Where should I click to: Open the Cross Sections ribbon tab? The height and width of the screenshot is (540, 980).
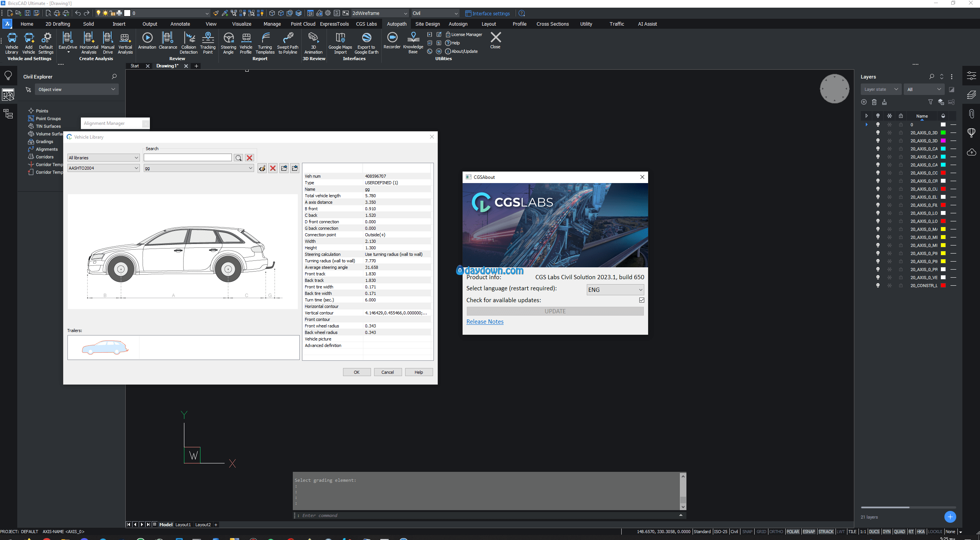552,24
